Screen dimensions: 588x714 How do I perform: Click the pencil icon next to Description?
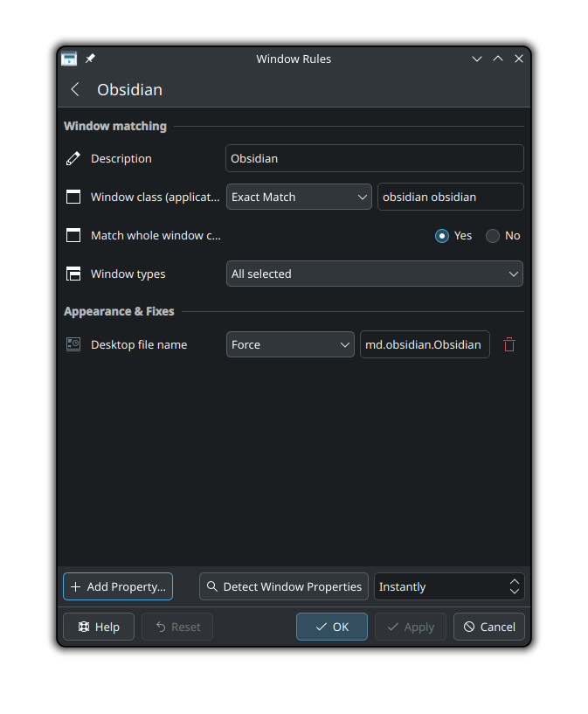(73, 158)
